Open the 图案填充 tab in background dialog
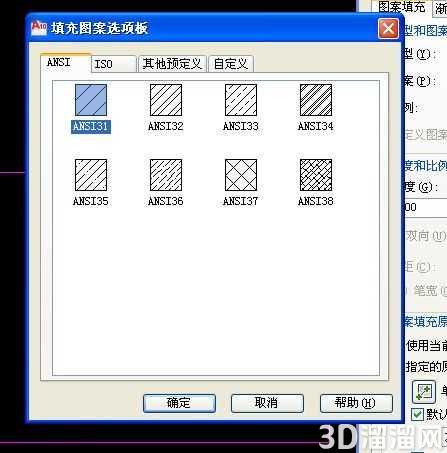Viewport: 447px width, 453px height. pos(402,7)
